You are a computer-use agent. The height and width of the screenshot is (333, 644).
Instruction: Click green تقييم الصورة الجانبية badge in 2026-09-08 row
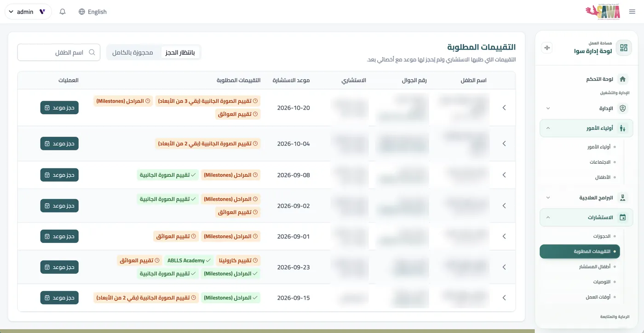click(x=168, y=175)
